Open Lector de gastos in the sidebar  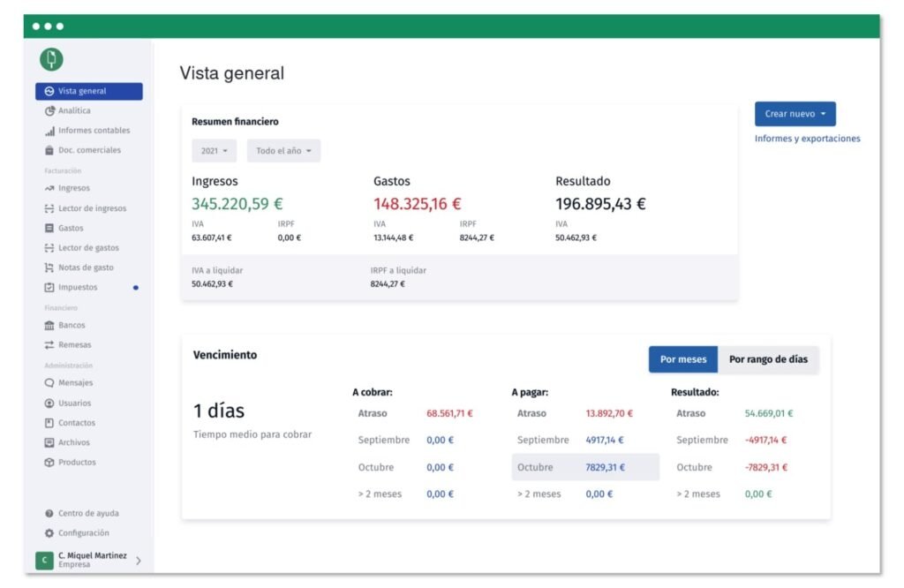tap(88, 248)
